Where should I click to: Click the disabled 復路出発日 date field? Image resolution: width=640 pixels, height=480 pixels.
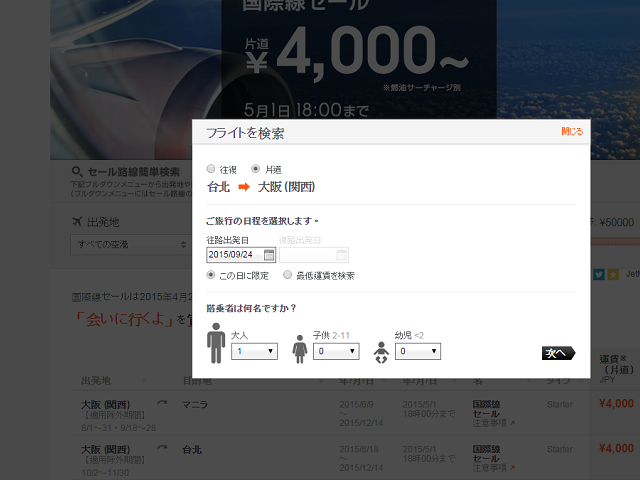click(x=313, y=255)
